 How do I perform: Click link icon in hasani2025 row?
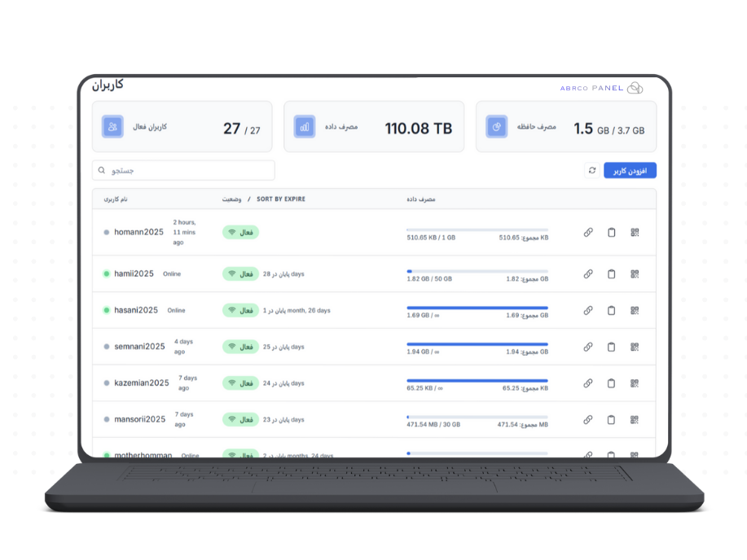(588, 310)
